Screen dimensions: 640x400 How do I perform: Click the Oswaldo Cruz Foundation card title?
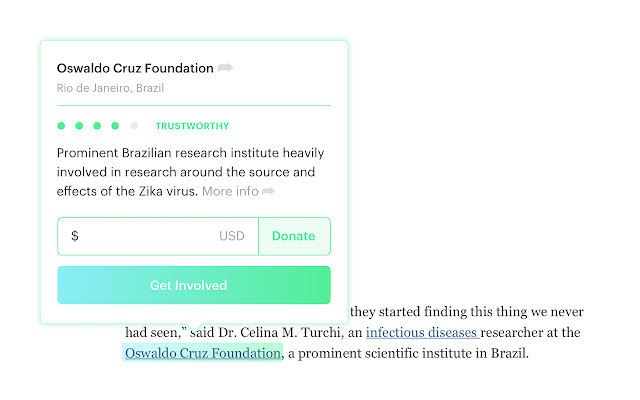135,68
